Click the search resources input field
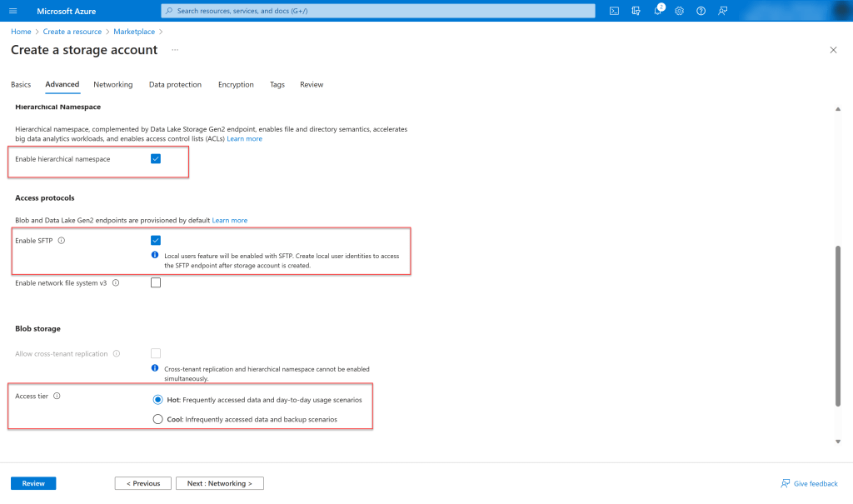This screenshot has width=853, height=504. (x=377, y=11)
